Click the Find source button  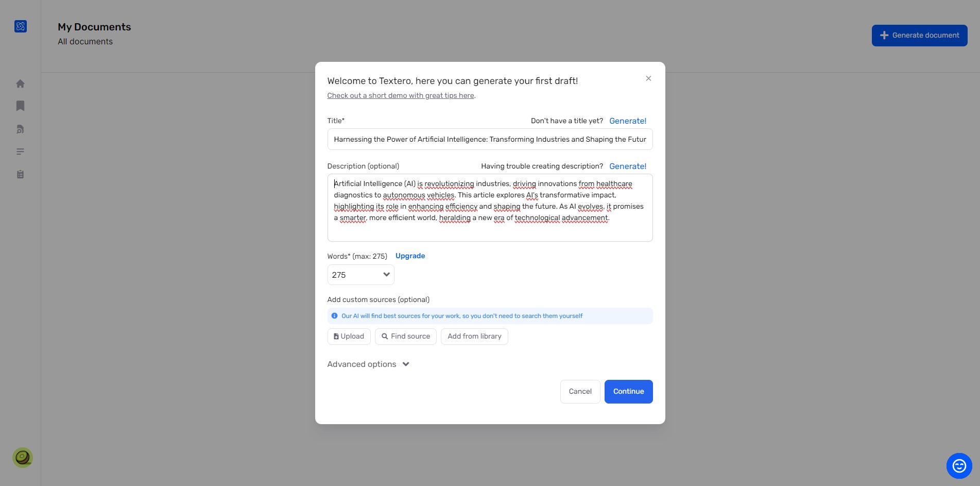click(x=406, y=336)
